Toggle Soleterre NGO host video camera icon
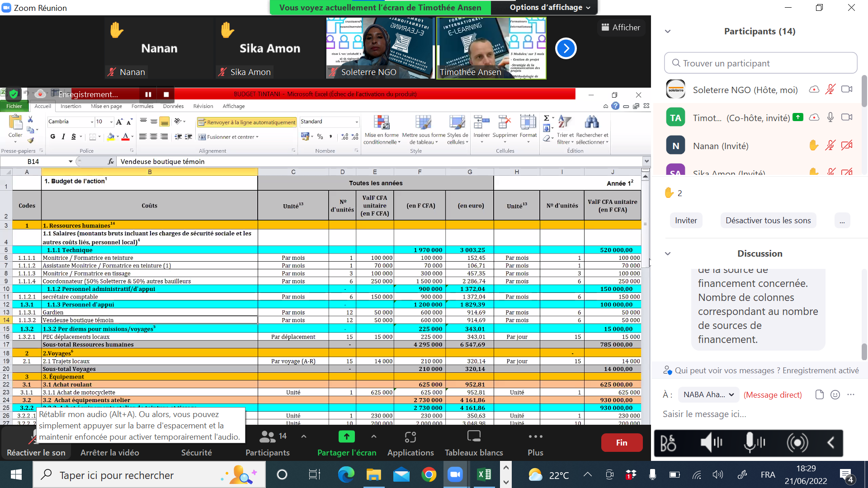This screenshot has height=488, width=868. (847, 89)
